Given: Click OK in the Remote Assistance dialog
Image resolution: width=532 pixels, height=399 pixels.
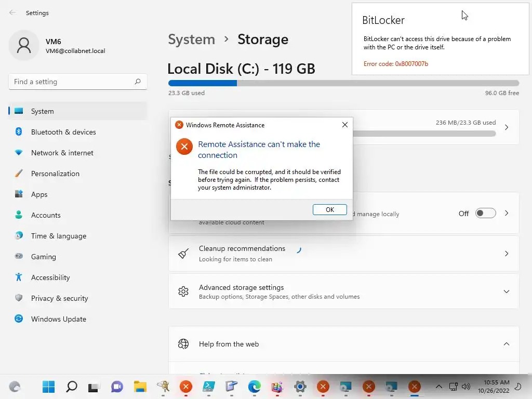Looking at the screenshot, I should coord(329,209).
